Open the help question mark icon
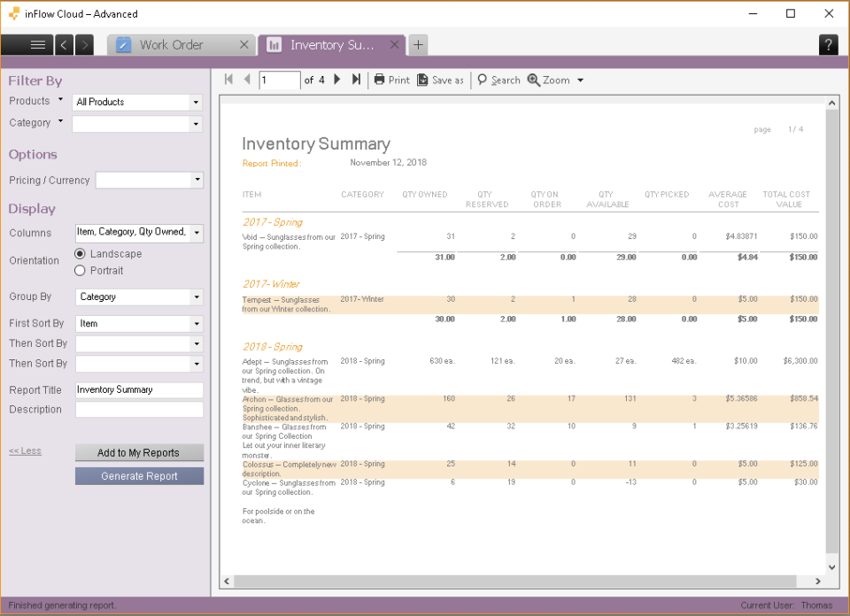850x616 pixels. [x=828, y=44]
